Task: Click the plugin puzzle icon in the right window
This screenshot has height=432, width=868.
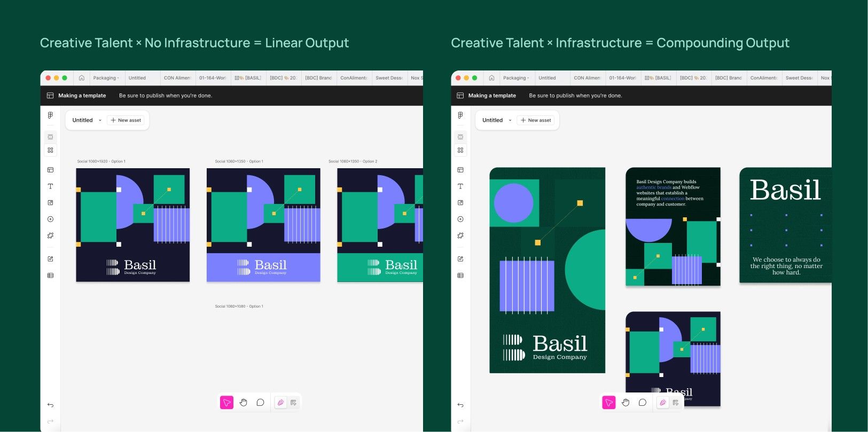Action: click(x=460, y=235)
